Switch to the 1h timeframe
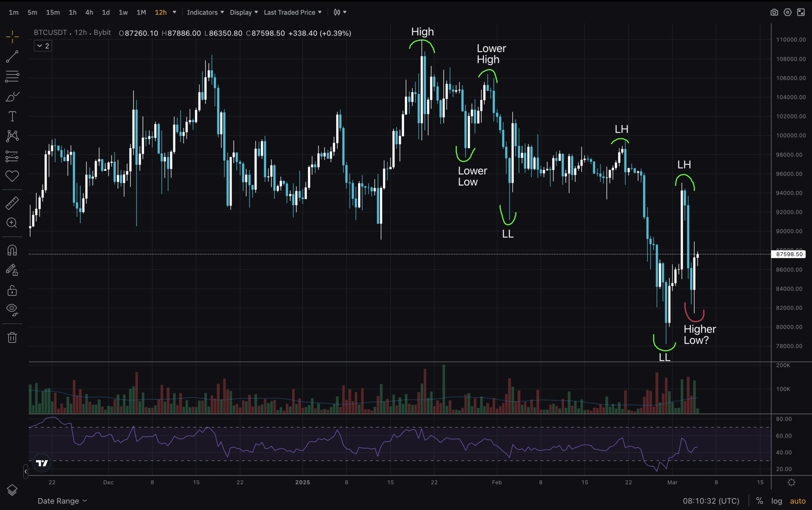This screenshot has width=812, height=510. click(73, 12)
